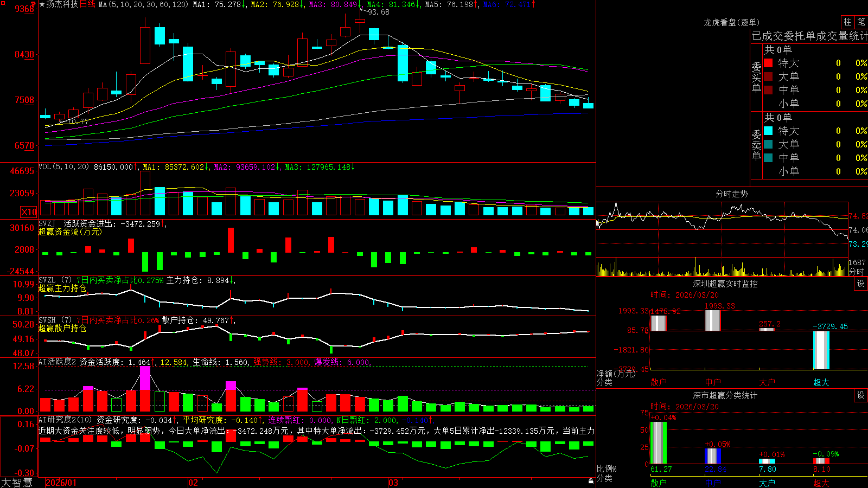Click the AI研究度2(10) indicator label
Screen dimensions: 868x488
[x=66, y=420]
